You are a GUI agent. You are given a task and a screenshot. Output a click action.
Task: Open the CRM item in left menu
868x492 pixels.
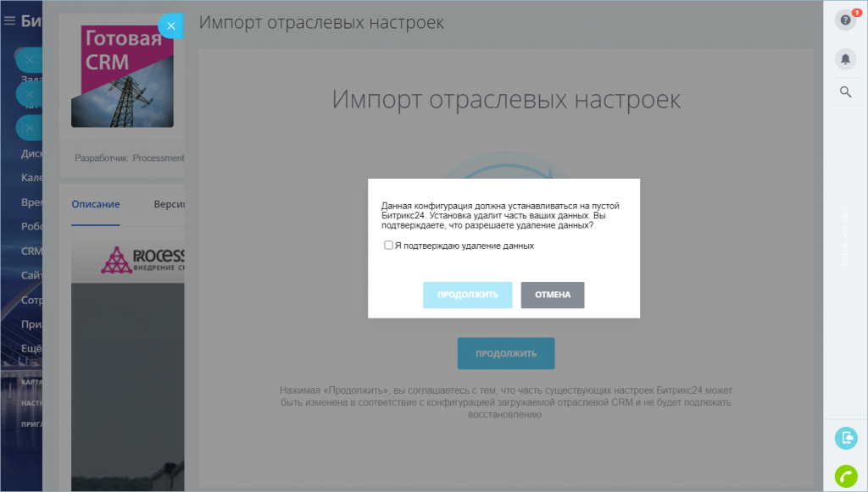(31, 251)
